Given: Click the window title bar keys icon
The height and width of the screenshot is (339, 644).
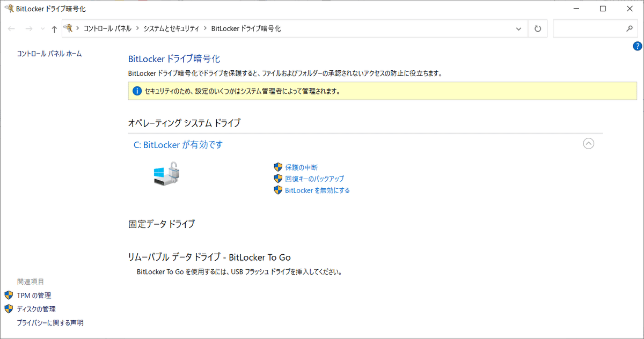Looking at the screenshot, I should [9, 9].
